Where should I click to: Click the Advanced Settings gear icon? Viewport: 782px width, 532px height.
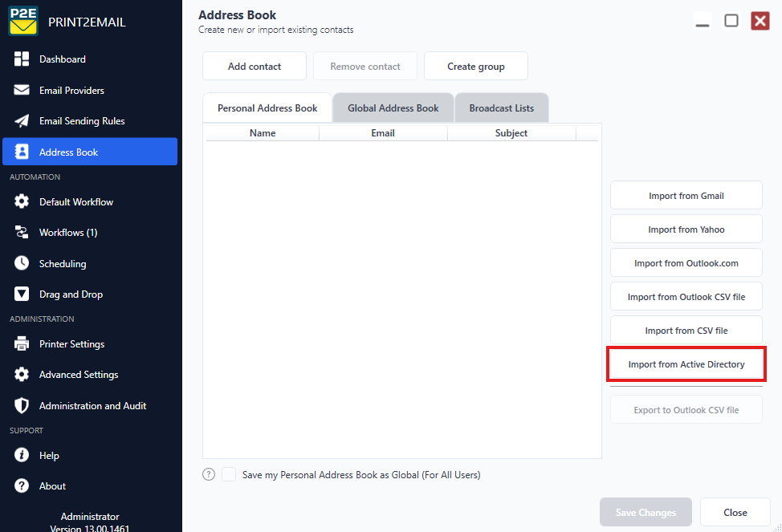click(x=22, y=375)
